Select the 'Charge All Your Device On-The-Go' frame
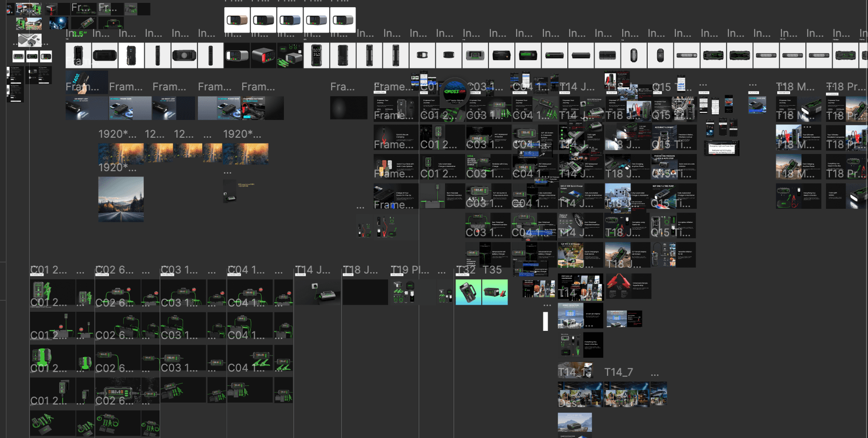868x438 pixels. (396, 196)
